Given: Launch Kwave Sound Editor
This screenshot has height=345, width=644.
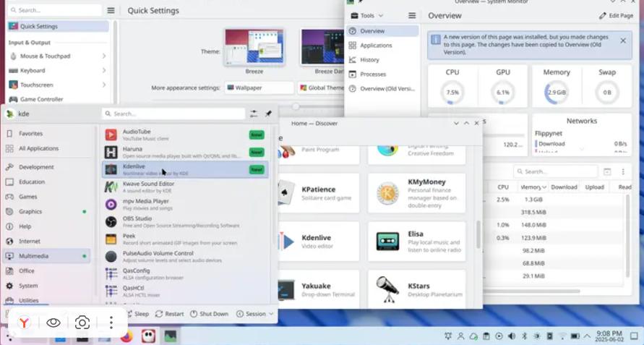Looking at the screenshot, I should 185,187.
